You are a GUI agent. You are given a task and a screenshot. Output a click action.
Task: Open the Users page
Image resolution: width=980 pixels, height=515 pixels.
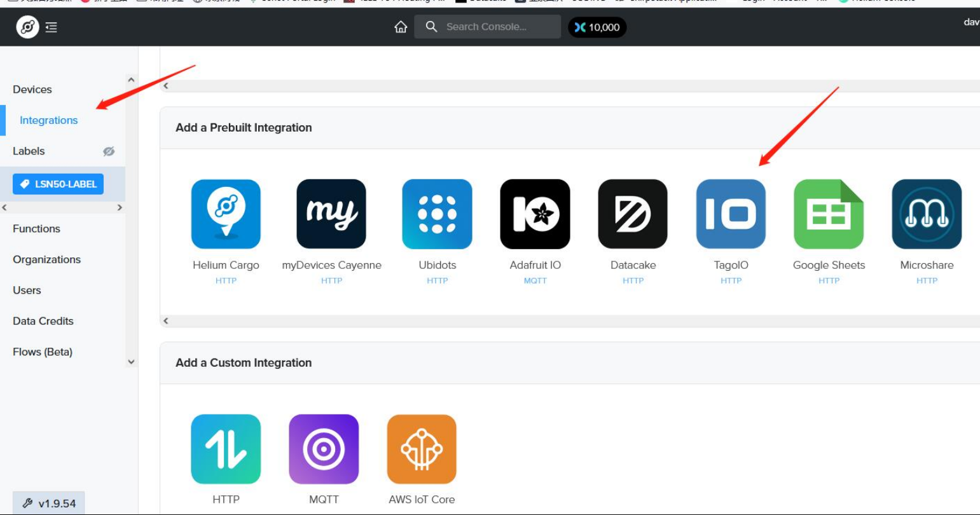coord(27,291)
